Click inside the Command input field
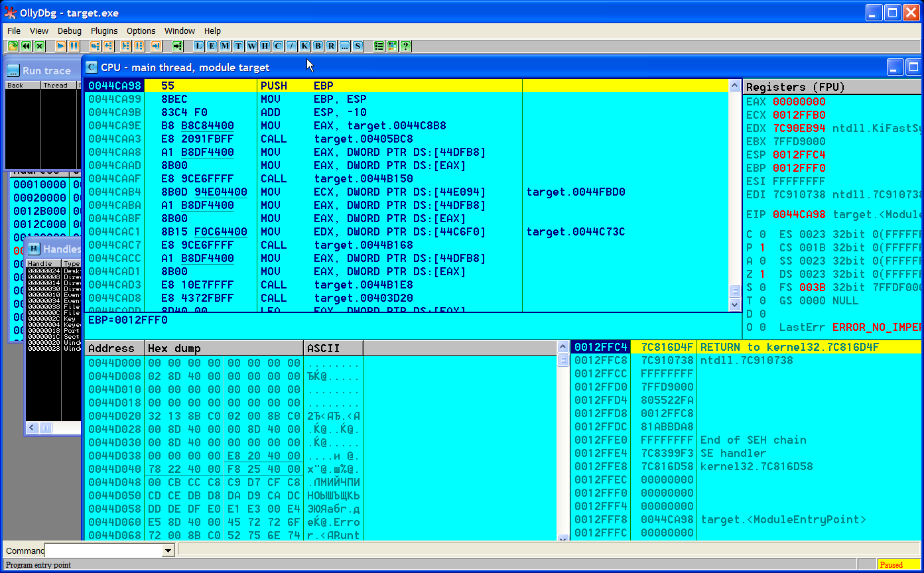Image resolution: width=924 pixels, height=573 pixels. click(x=103, y=550)
